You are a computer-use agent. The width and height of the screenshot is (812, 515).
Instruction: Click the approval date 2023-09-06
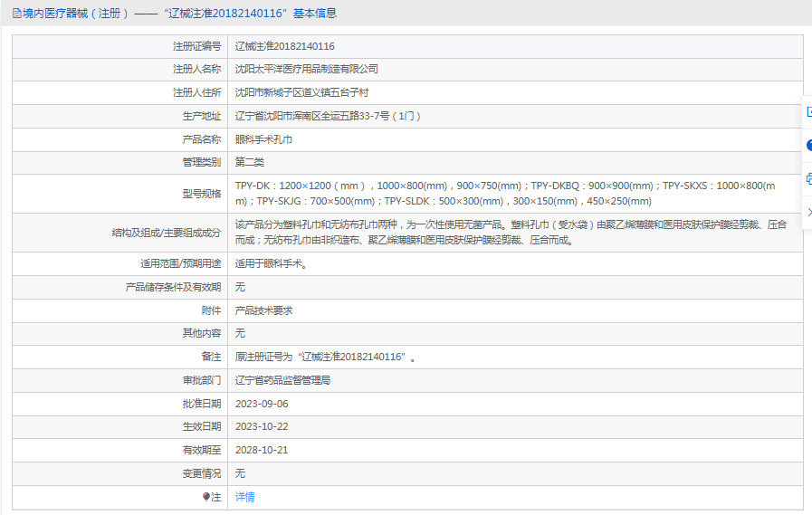tap(262, 404)
